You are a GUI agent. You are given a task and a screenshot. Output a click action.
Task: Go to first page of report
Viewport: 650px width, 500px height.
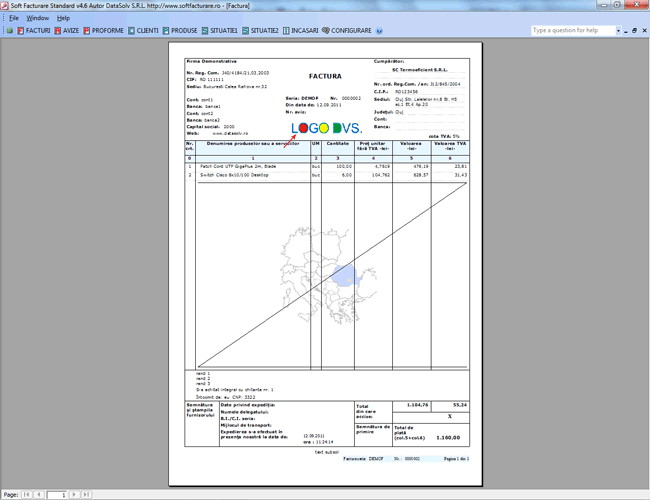(x=27, y=494)
